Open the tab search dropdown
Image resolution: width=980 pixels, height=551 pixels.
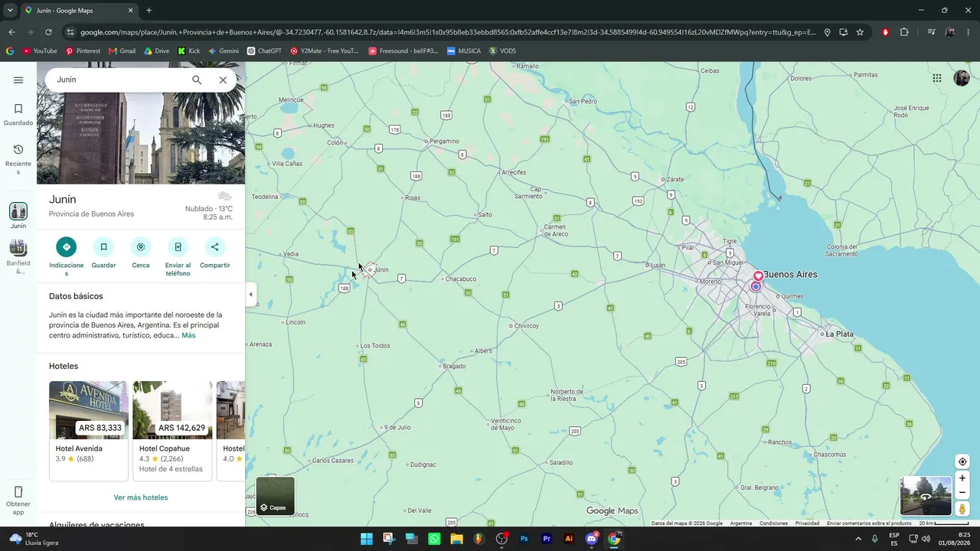[10, 11]
